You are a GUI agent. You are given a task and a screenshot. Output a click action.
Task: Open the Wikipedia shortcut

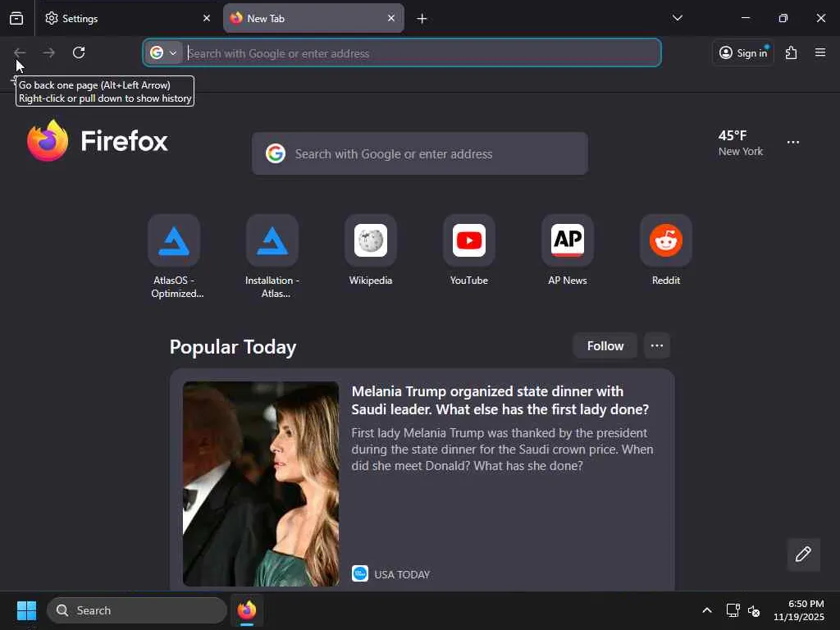point(371,251)
